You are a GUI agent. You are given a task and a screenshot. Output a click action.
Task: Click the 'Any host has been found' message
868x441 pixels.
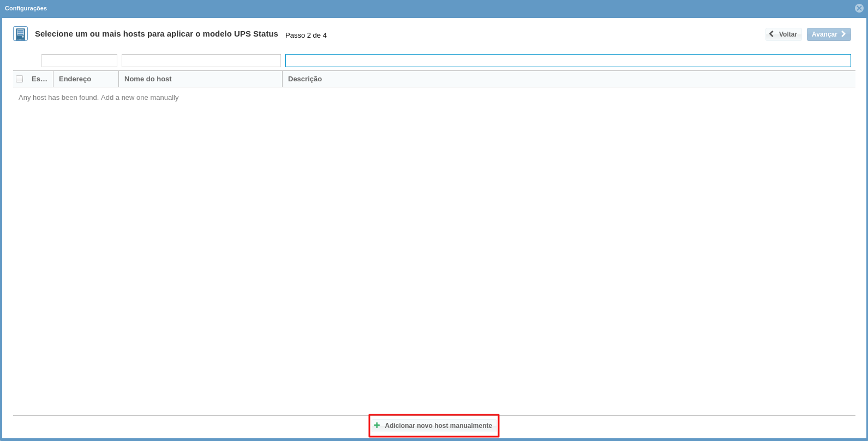coord(99,98)
